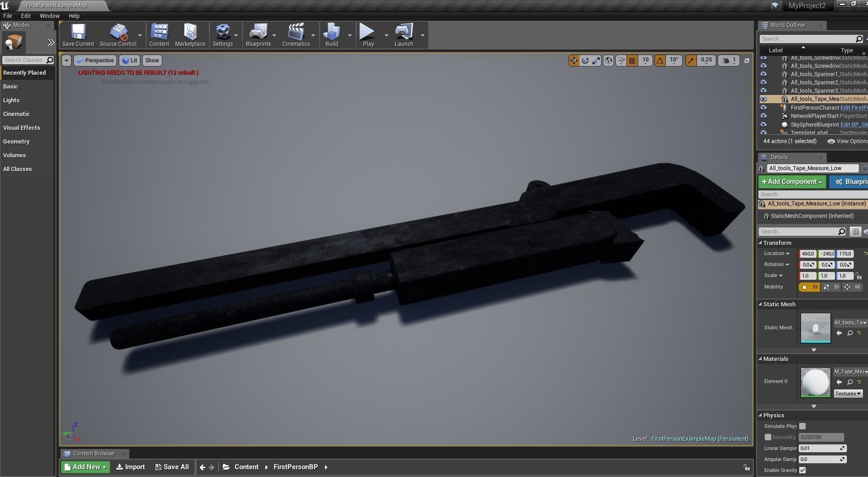The height and width of the screenshot is (477, 868).
Task: Click the Save All button
Action: tap(172, 467)
